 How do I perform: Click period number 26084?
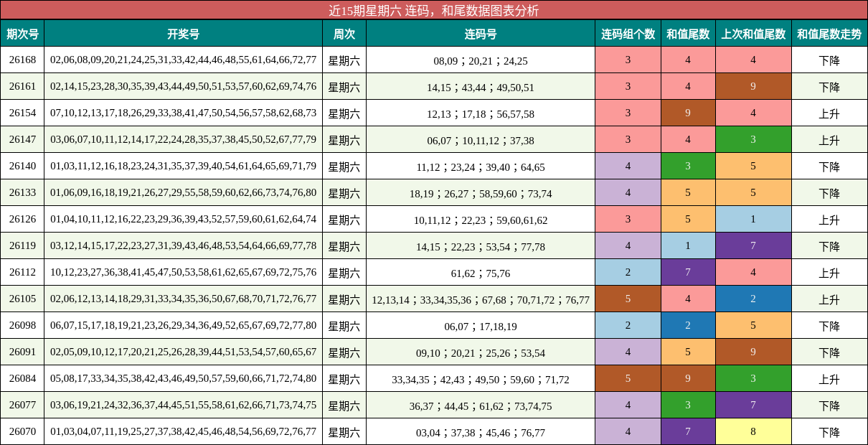tap(22, 378)
